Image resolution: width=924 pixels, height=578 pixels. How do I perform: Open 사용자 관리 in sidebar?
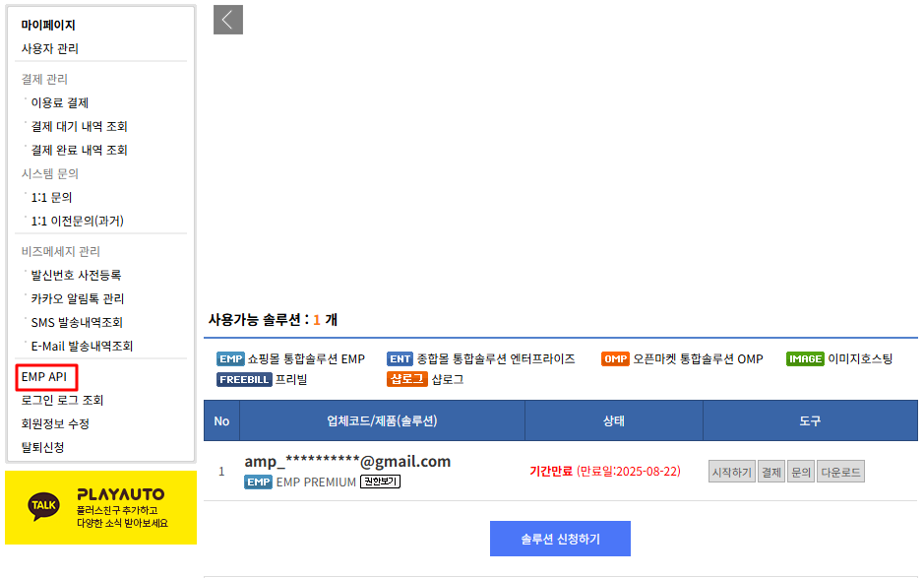pos(50,48)
